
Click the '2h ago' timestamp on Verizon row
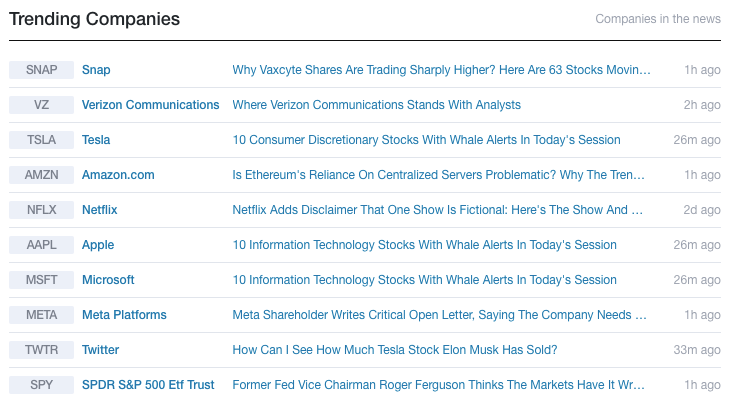pos(702,105)
